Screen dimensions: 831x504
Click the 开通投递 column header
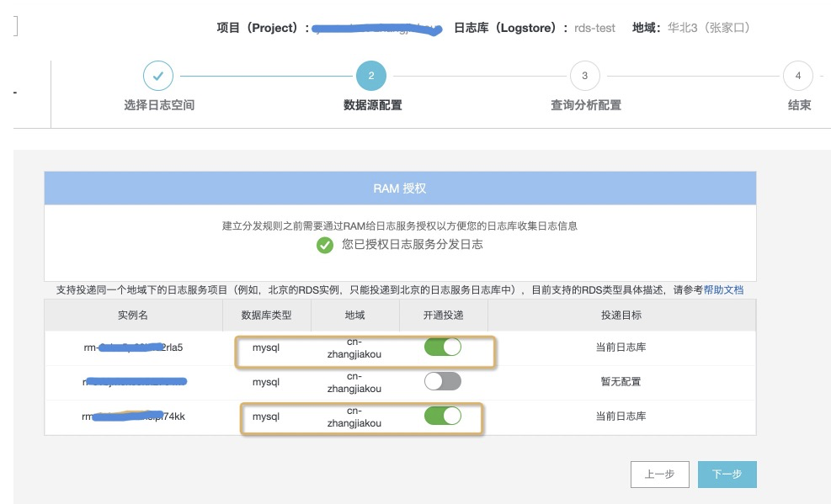443,315
